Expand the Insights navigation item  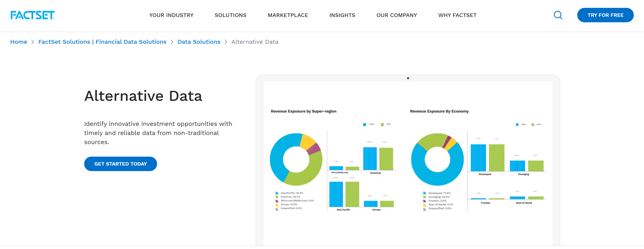[x=342, y=15]
